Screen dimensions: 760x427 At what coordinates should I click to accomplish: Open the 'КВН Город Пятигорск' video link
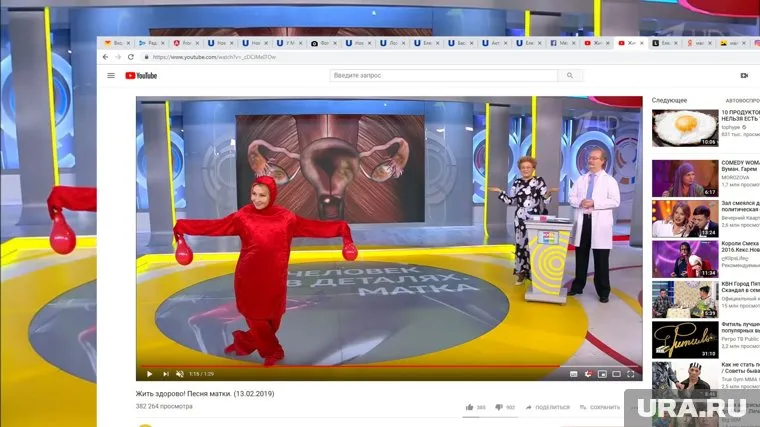(741, 289)
